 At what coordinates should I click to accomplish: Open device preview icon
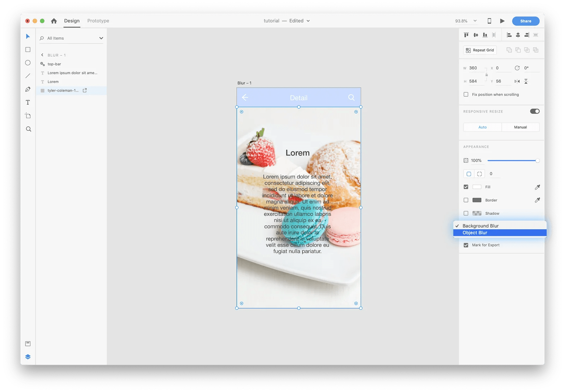coord(489,21)
